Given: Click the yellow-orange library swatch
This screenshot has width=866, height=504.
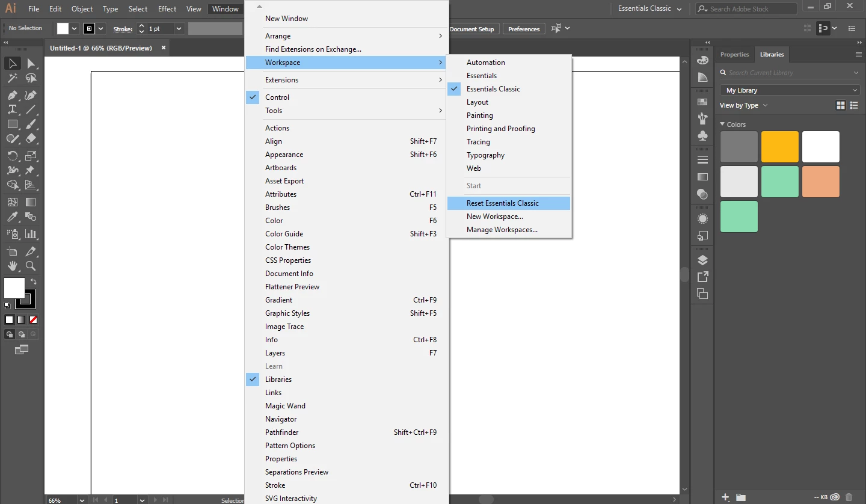Looking at the screenshot, I should (x=779, y=147).
